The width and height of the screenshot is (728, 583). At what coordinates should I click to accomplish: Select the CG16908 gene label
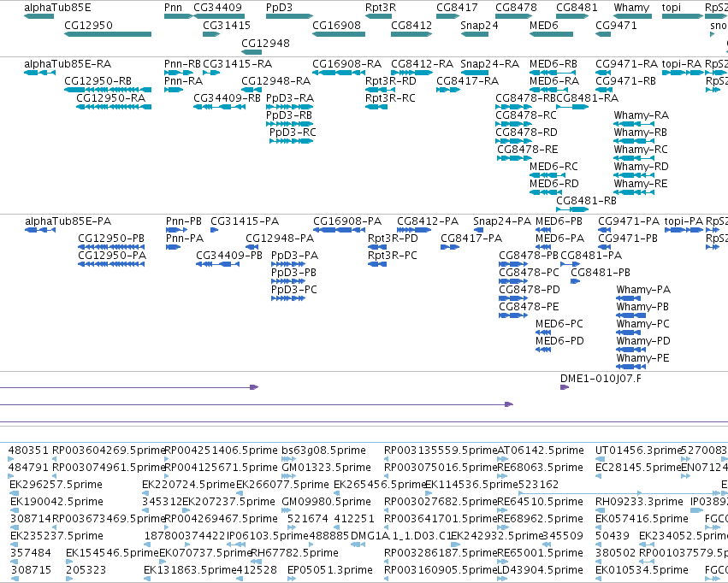point(336,26)
